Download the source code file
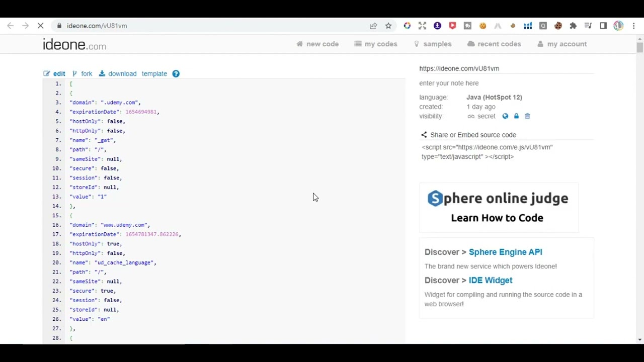This screenshot has height=362, width=644. pyautogui.click(x=118, y=74)
